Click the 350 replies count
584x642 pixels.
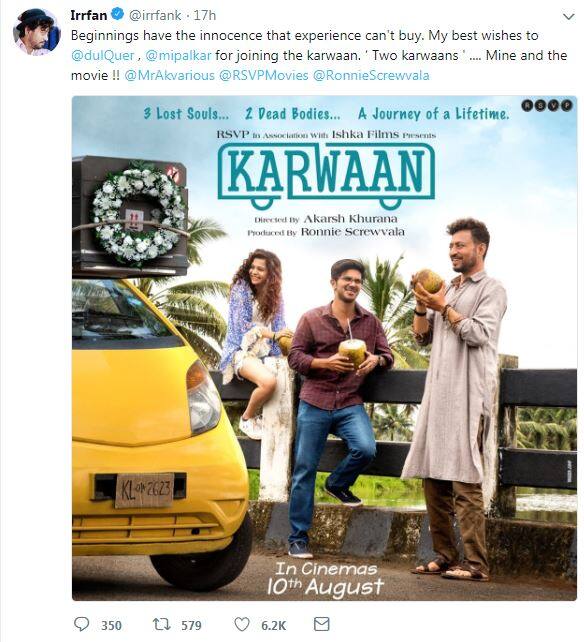click(x=111, y=625)
